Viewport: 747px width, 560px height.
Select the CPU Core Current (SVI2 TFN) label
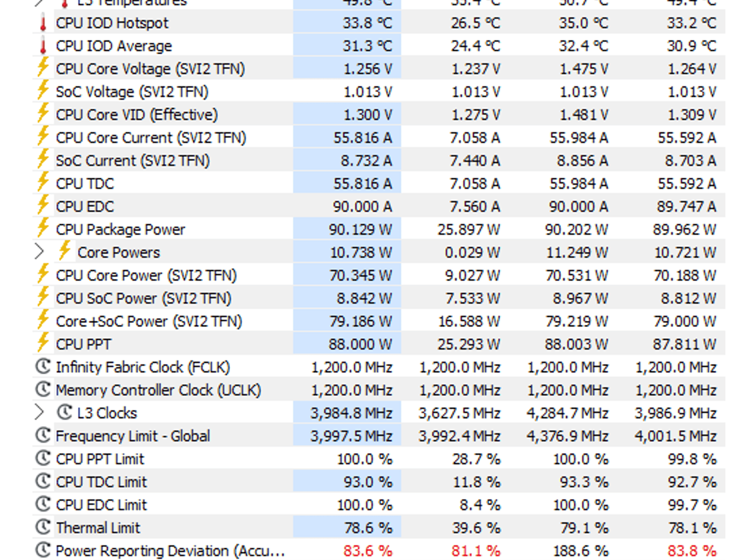[151, 138]
